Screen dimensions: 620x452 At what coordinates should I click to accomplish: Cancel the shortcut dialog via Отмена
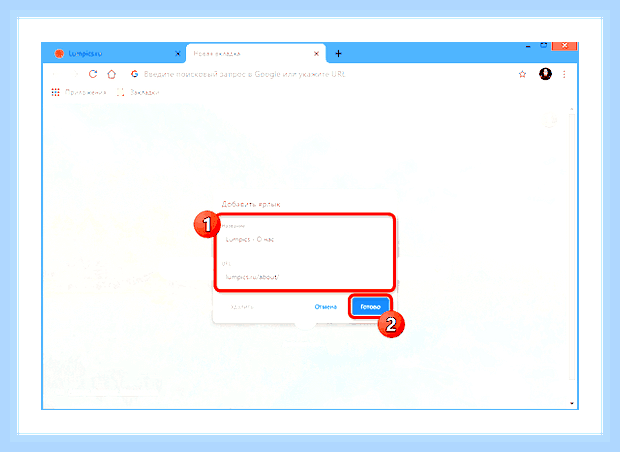(326, 306)
